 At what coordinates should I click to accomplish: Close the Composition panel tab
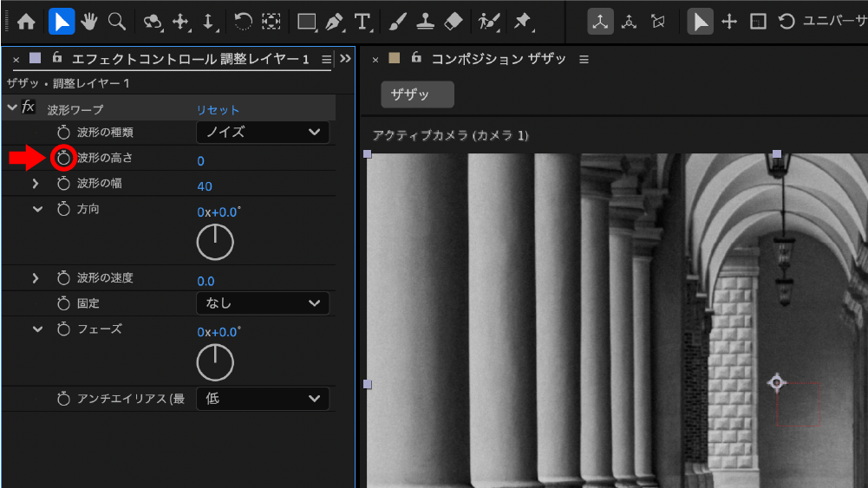point(375,60)
